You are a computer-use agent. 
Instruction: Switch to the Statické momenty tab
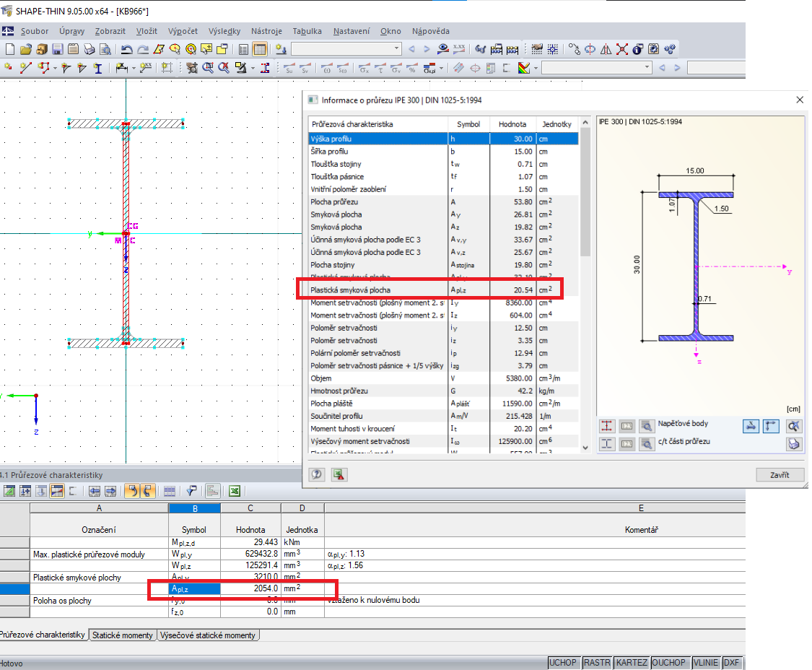click(x=121, y=635)
